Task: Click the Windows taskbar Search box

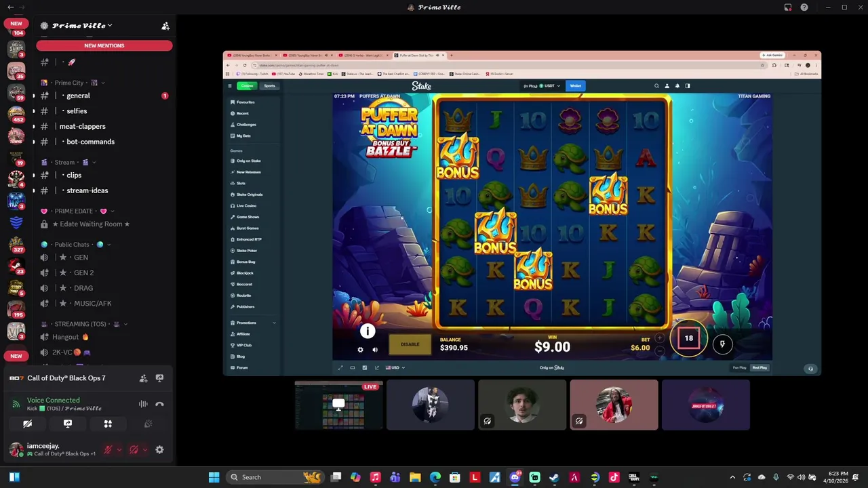Action: tap(275, 477)
